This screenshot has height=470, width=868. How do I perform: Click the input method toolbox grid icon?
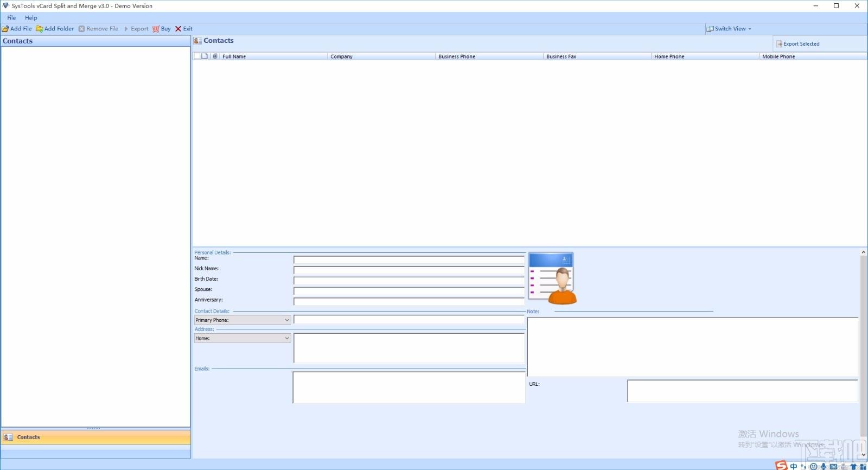coord(863,466)
